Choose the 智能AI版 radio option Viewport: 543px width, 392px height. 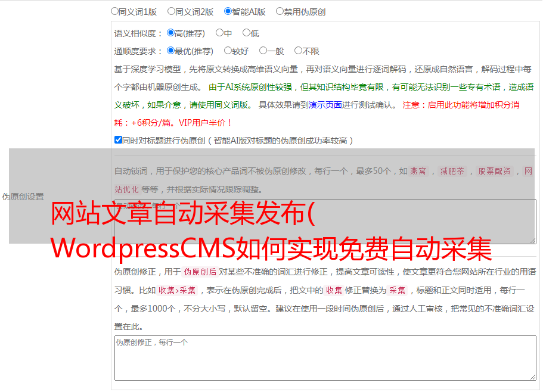click(228, 11)
